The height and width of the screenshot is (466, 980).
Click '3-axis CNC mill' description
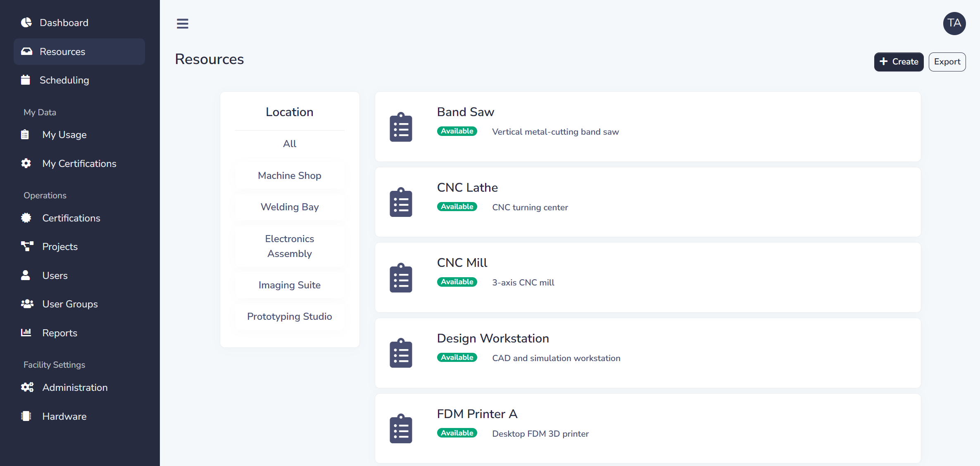(523, 283)
